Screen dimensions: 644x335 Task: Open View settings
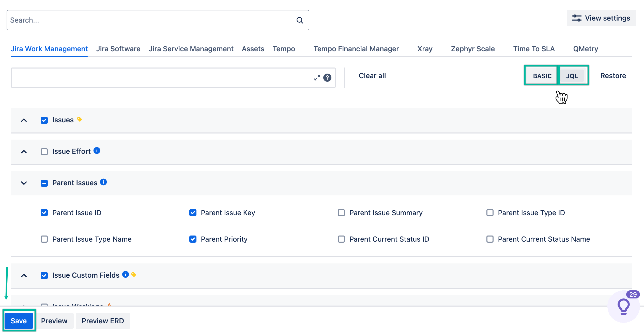click(x=601, y=18)
